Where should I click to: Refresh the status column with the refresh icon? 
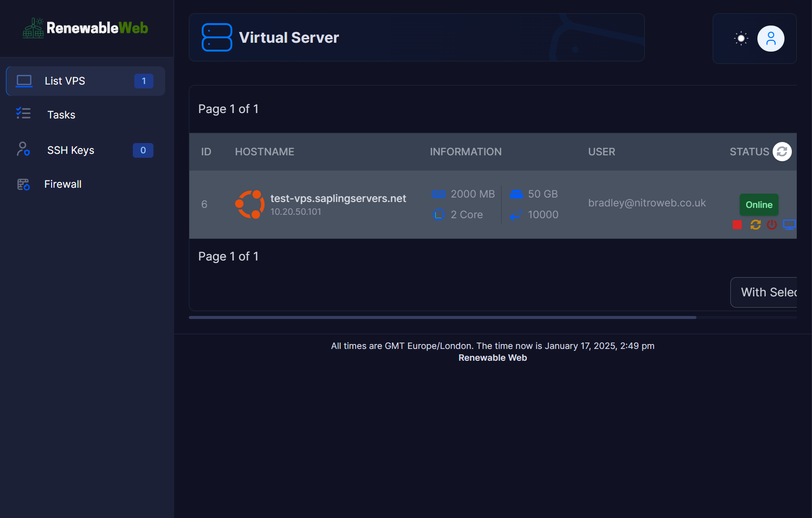782,151
